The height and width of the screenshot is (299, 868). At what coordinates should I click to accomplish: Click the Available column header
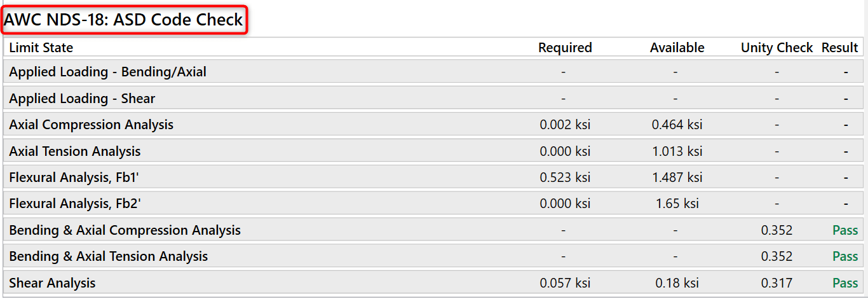677,48
